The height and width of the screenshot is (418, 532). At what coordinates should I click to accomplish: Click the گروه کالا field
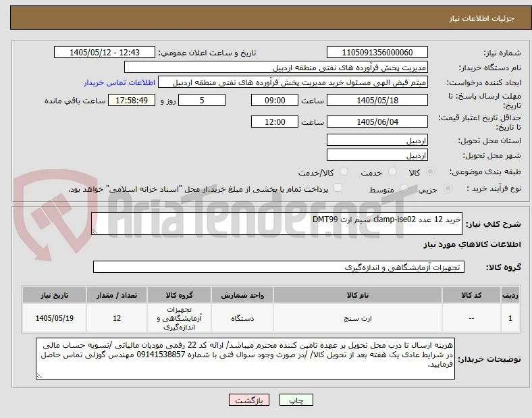click(x=279, y=267)
